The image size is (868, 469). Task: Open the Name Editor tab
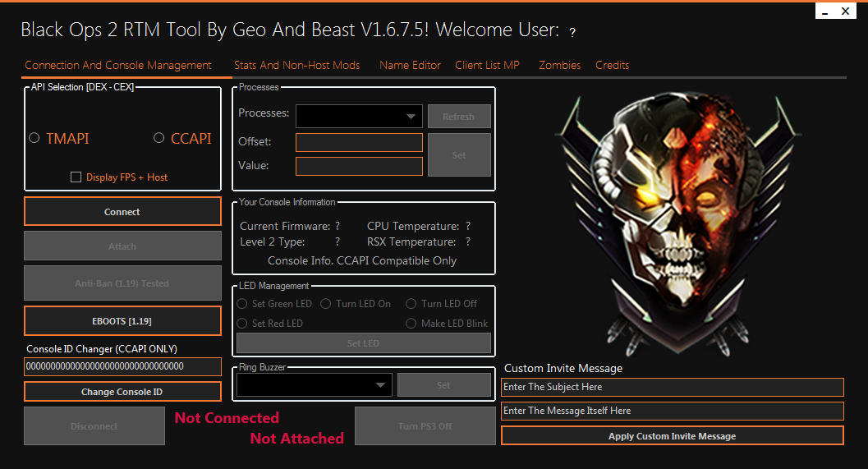pyautogui.click(x=411, y=66)
